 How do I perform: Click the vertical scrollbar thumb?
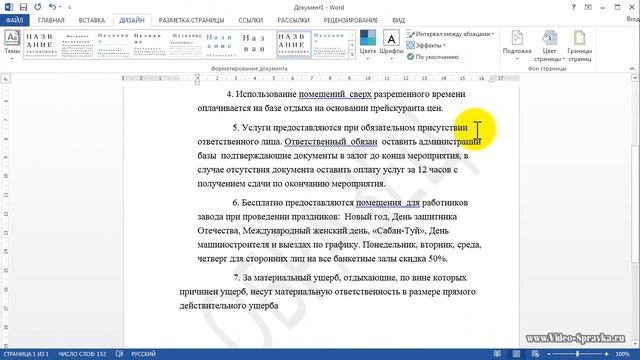tap(635, 204)
